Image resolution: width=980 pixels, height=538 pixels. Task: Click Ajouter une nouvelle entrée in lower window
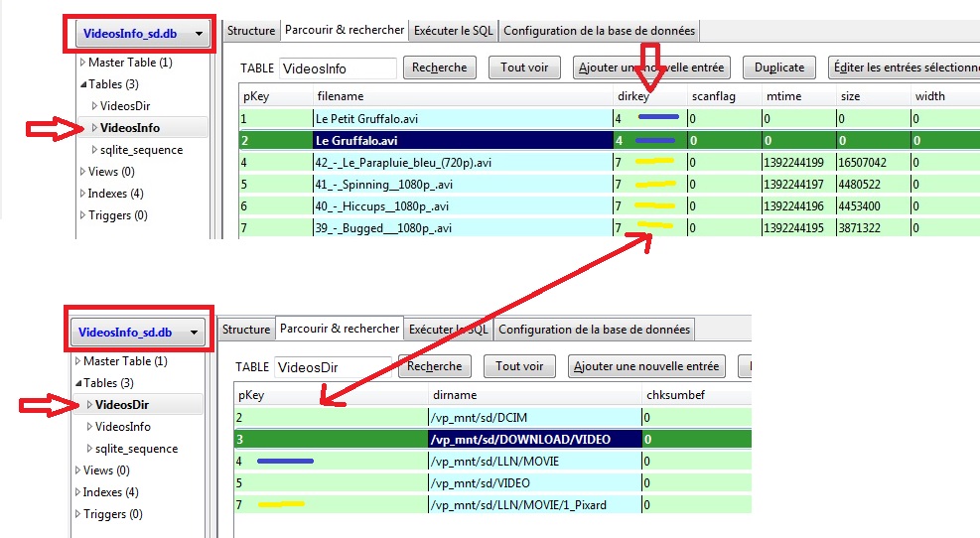tap(647, 367)
